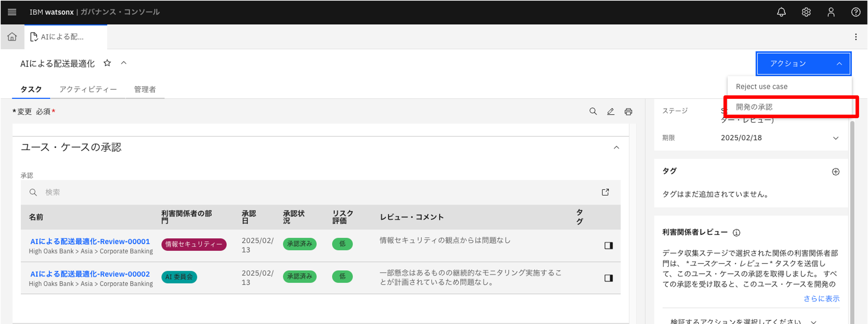
Task: Collapse the ユース・ケースの承認 section
Action: pos(616,147)
